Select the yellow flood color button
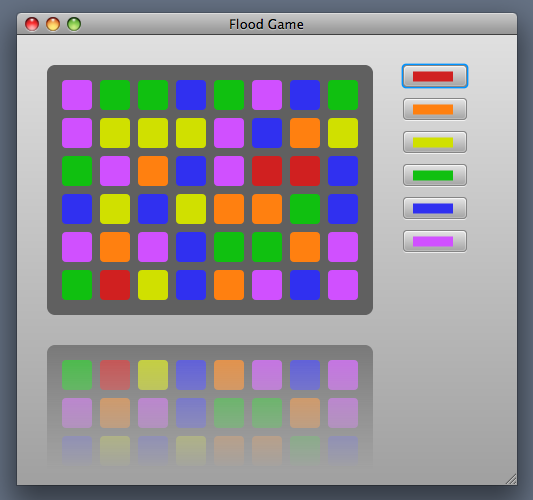 click(x=435, y=142)
